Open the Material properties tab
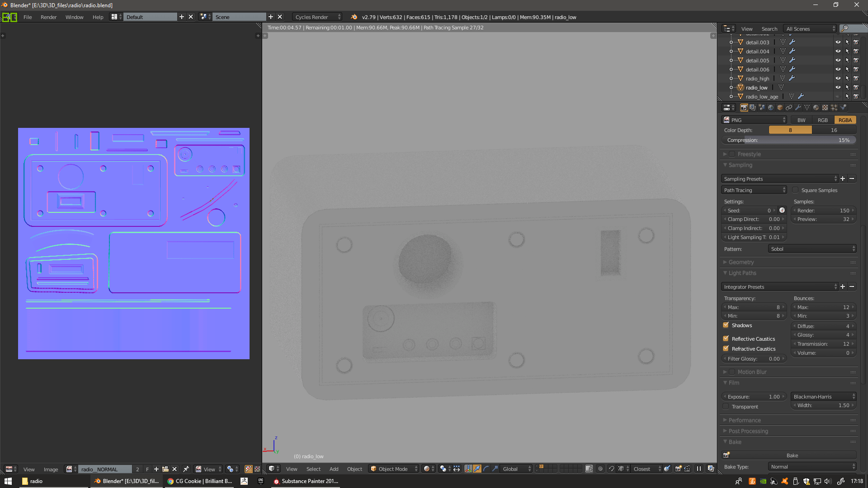 [816, 108]
